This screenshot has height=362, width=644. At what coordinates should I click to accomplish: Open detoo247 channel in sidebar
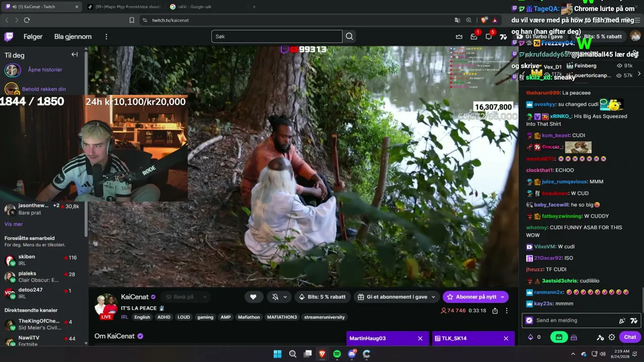click(44, 293)
